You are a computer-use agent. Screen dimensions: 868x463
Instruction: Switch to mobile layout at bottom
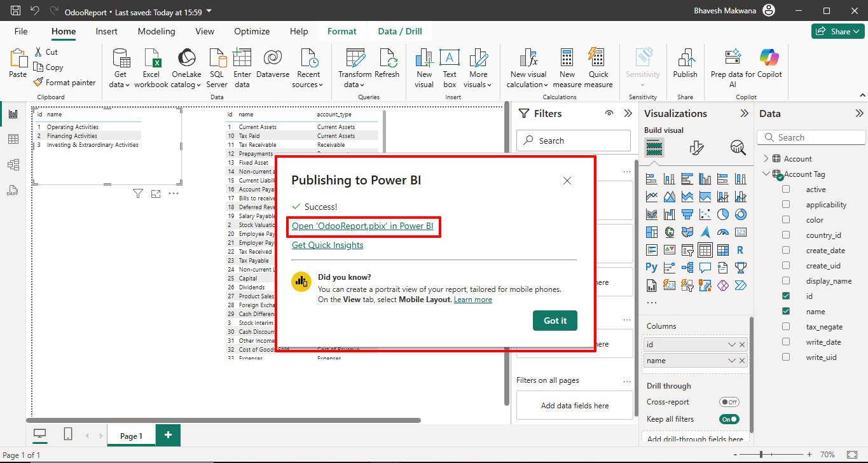pyautogui.click(x=68, y=434)
